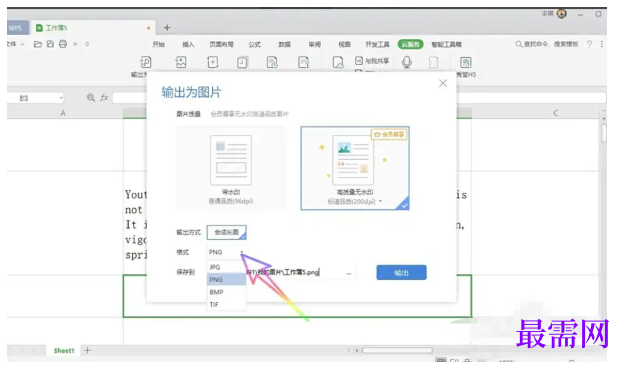Add a new document tab with plus icon
Image resolution: width=628 pixels, height=365 pixels.
[x=167, y=27]
